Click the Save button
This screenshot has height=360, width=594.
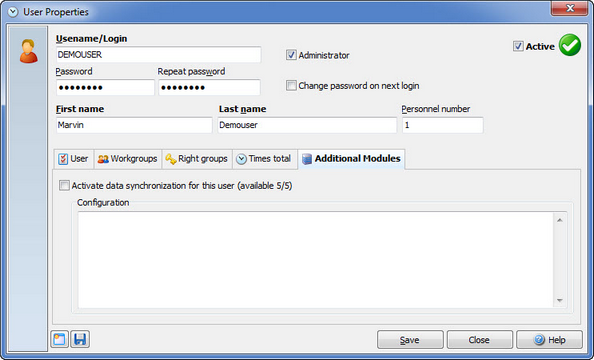pos(410,340)
